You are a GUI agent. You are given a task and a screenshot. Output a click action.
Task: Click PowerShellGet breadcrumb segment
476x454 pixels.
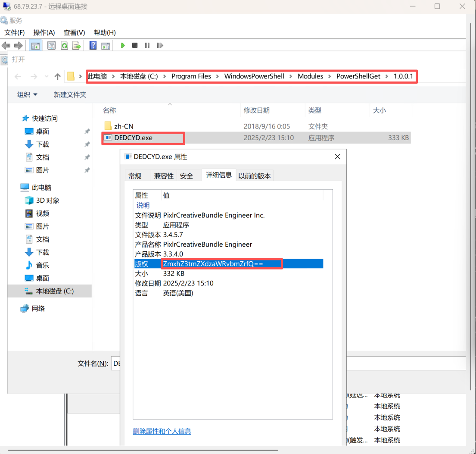coord(358,76)
